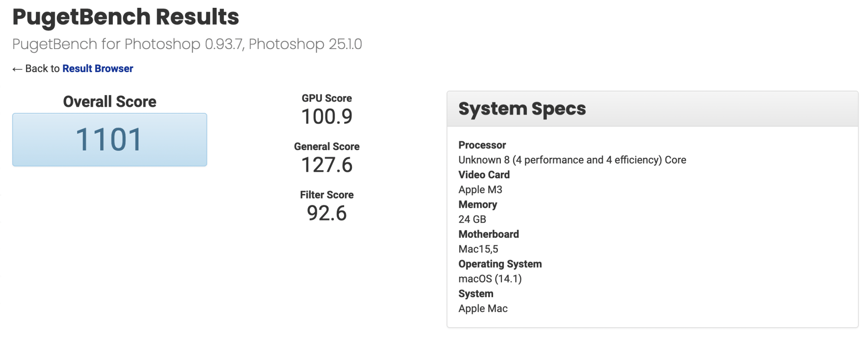The image size is (868, 341).
Task: Click the General Score value 127.6
Action: click(327, 165)
